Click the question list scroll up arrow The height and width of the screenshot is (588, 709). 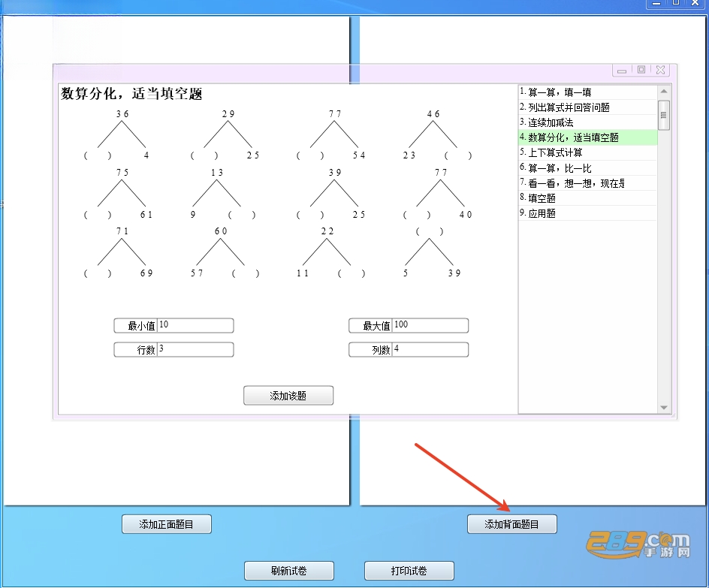(664, 92)
